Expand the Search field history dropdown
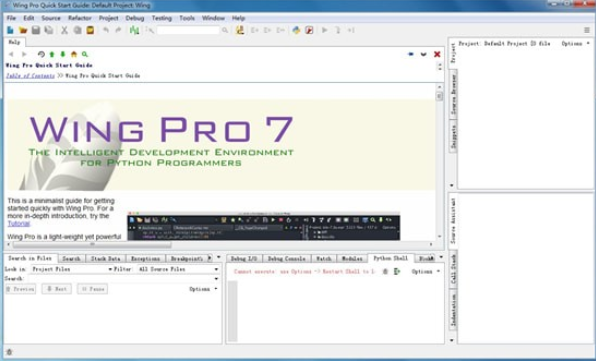The width and height of the screenshot is (596, 361). coord(216,279)
